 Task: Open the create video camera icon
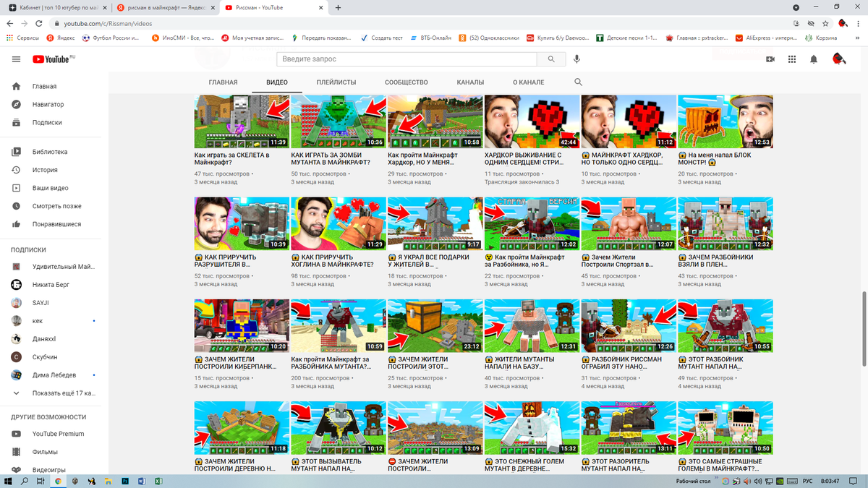tap(770, 59)
